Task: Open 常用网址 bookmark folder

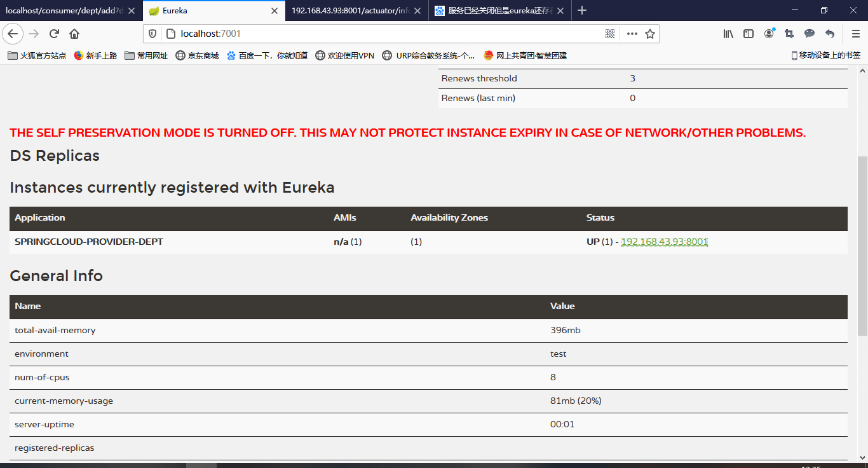Action: (146, 55)
